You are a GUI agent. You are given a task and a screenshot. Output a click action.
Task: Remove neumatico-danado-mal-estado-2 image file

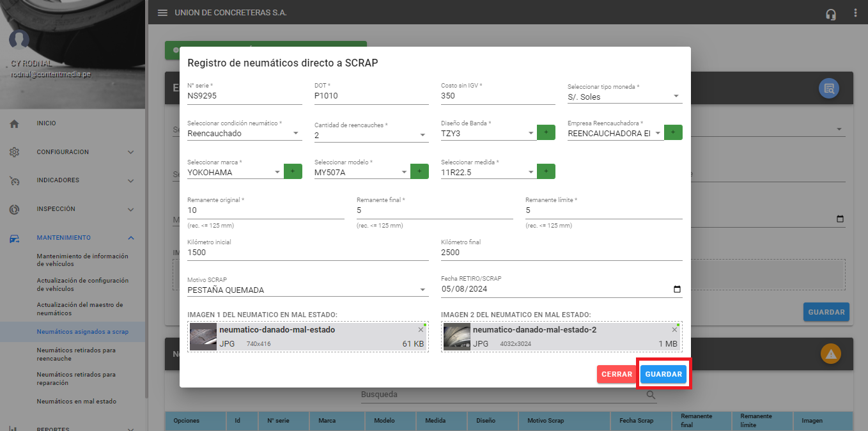point(674,329)
